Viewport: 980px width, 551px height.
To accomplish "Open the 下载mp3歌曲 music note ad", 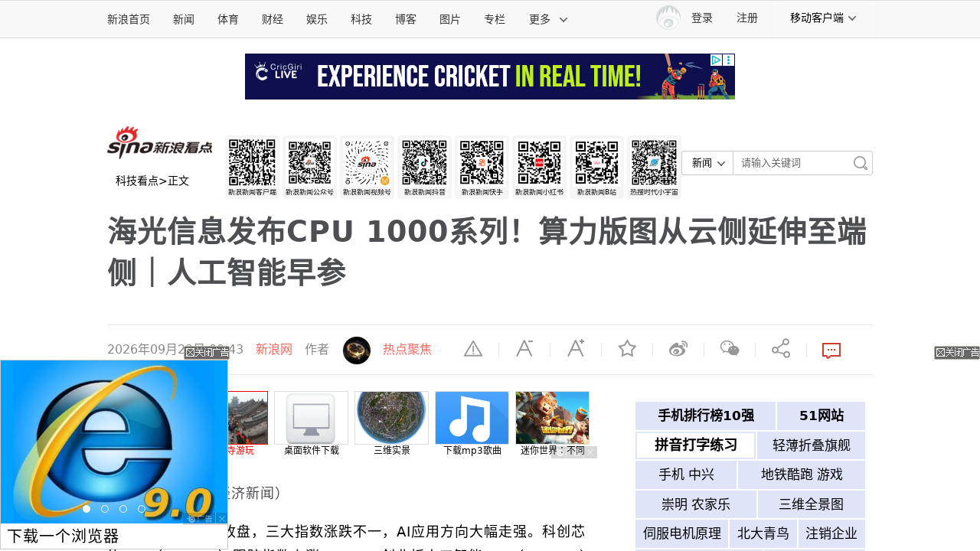I will pyautogui.click(x=472, y=418).
